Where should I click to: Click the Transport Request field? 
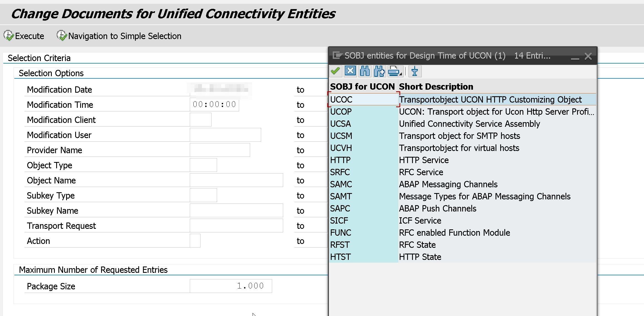pyautogui.click(x=236, y=226)
